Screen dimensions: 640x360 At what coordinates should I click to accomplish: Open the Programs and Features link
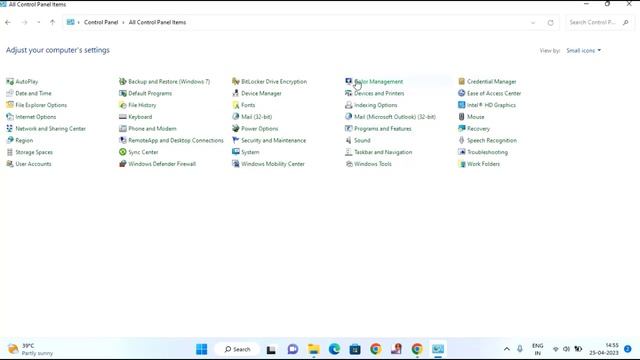(x=382, y=129)
